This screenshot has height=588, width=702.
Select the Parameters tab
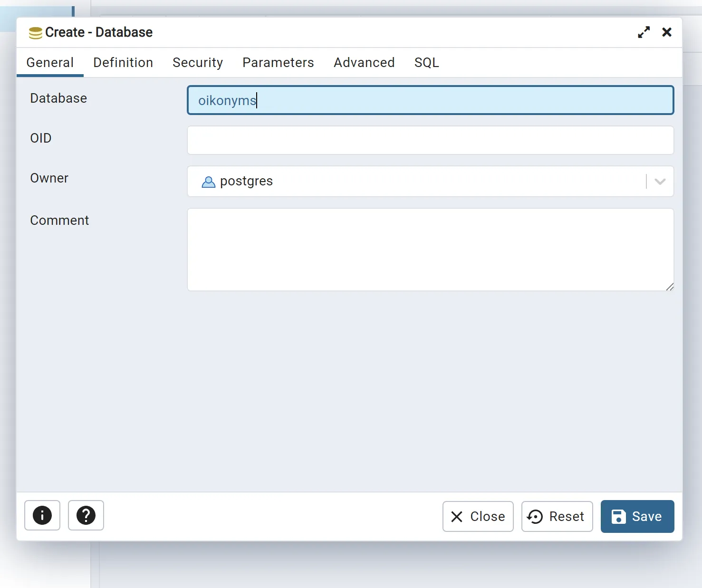click(278, 63)
